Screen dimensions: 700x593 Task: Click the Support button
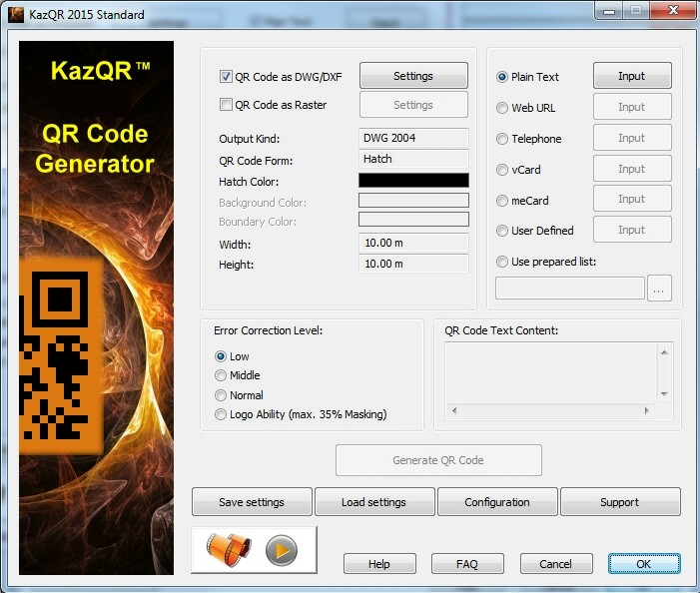tap(620, 502)
